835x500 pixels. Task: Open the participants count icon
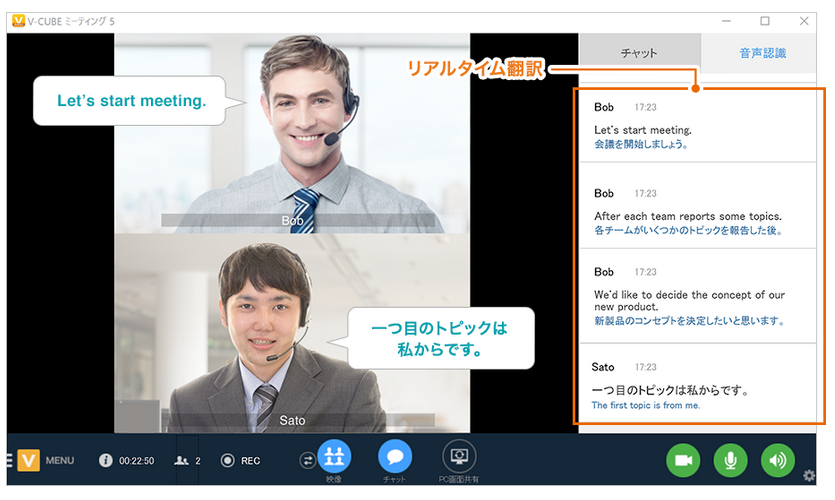[x=182, y=461]
